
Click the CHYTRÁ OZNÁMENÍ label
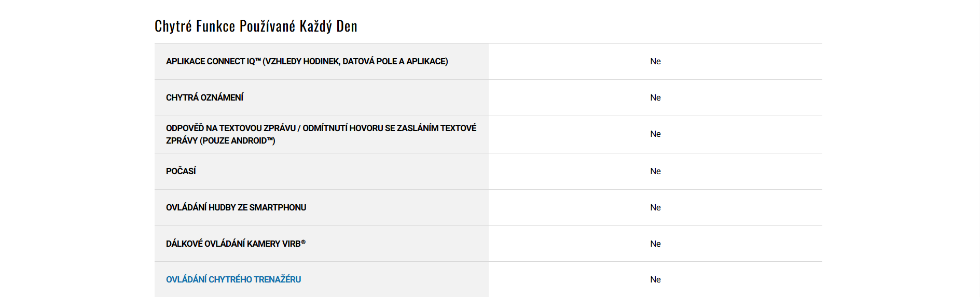point(204,97)
